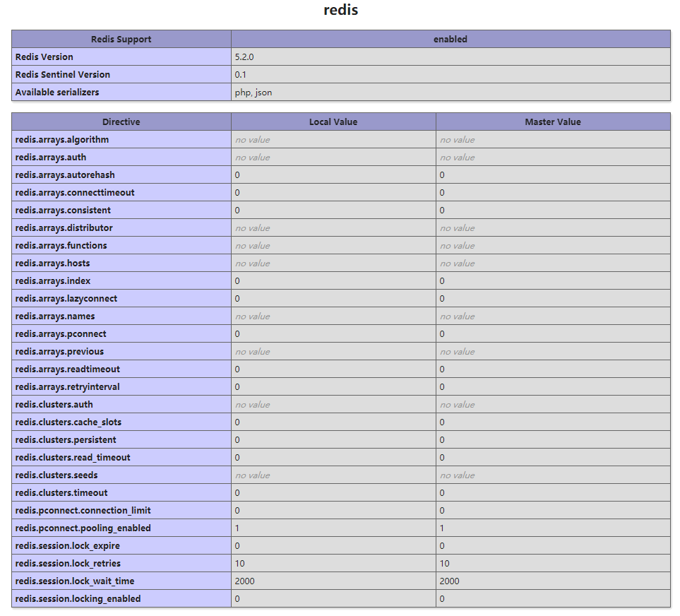Click master value '0' of redis.pconnect.connection_limit

click(x=442, y=511)
